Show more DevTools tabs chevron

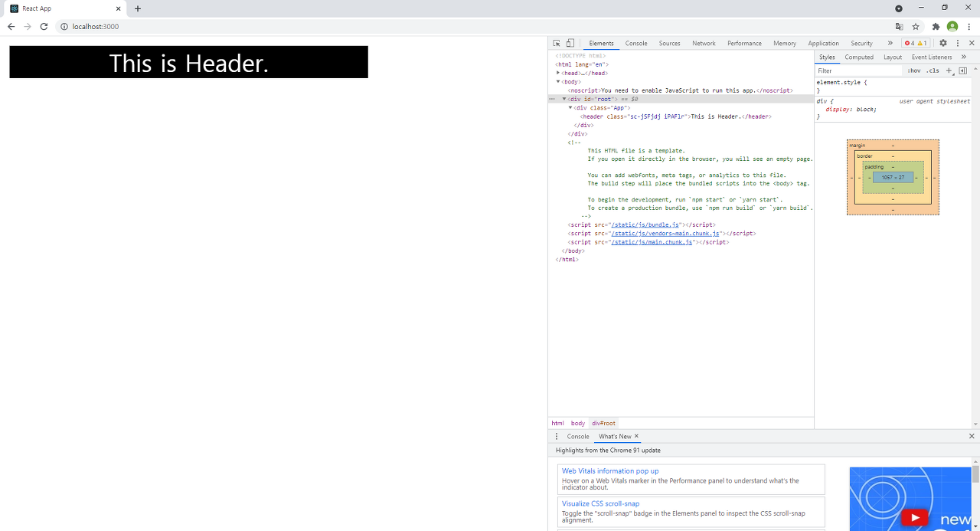[x=890, y=43]
